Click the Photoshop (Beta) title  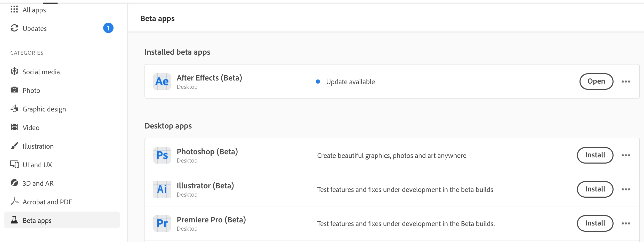tap(207, 151)
